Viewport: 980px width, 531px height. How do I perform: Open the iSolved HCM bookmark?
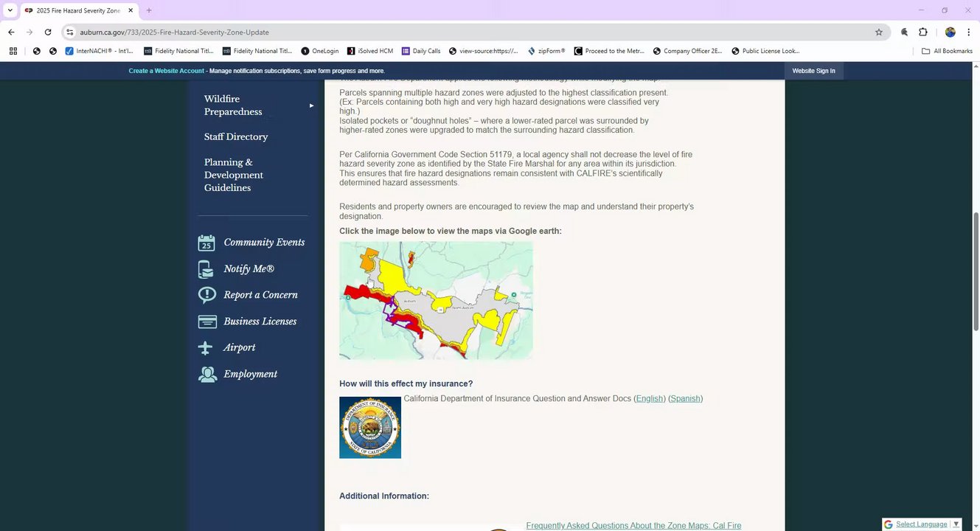coord(370,51)
